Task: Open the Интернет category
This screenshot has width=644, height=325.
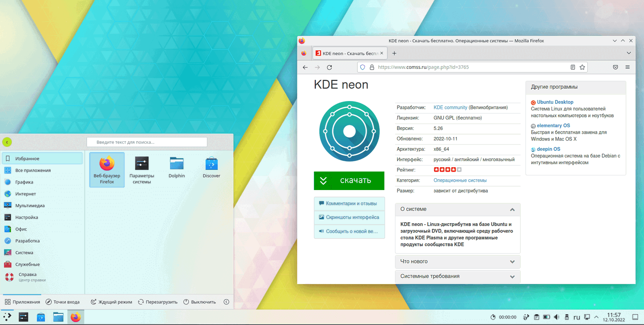Action: (x=42, y=194)
